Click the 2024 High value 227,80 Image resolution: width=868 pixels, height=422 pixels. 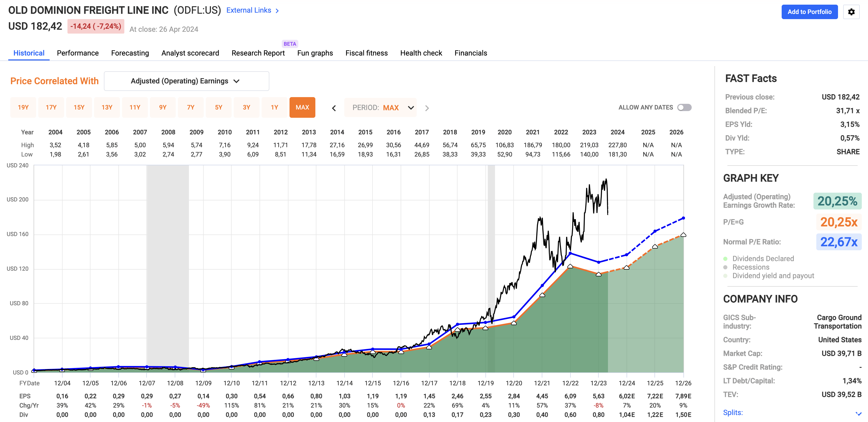(617, 145)
